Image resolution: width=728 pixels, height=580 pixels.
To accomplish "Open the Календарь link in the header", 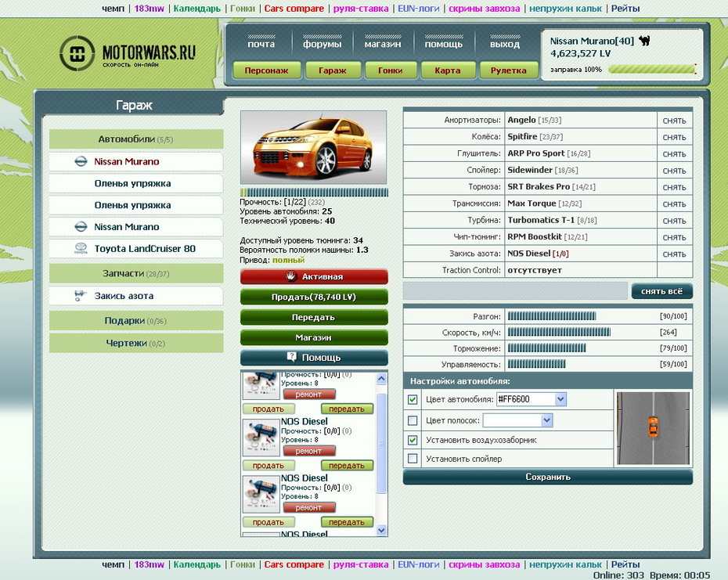I will [196, 9].
